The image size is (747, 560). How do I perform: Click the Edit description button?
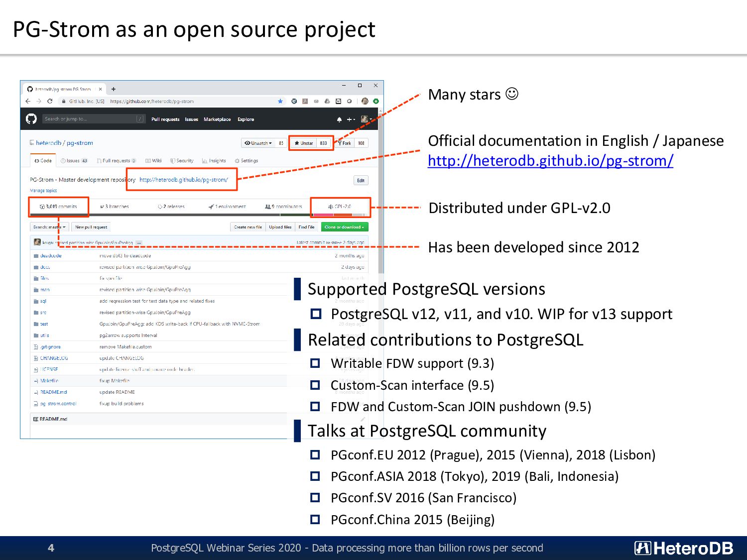coord(361,180)
